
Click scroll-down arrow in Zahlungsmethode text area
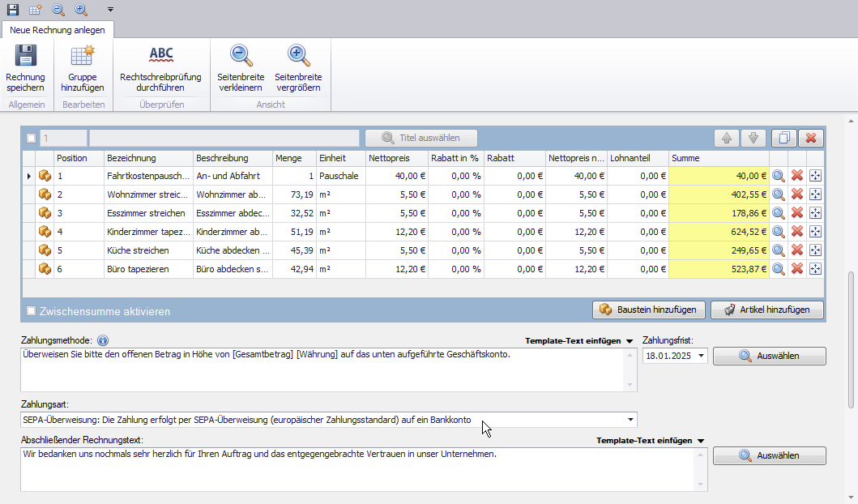click(x=630, y=385)
